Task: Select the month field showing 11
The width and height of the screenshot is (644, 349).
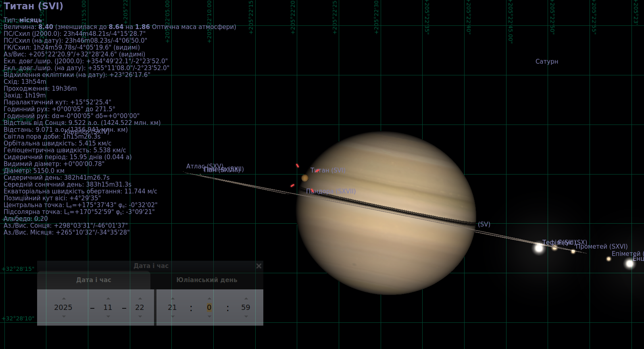Action: point(108,307)
